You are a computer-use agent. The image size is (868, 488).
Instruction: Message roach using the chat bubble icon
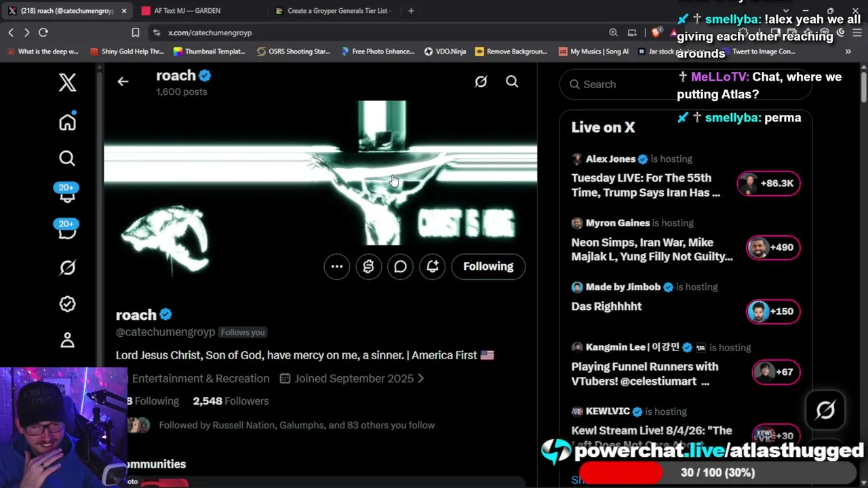[401, 266]
